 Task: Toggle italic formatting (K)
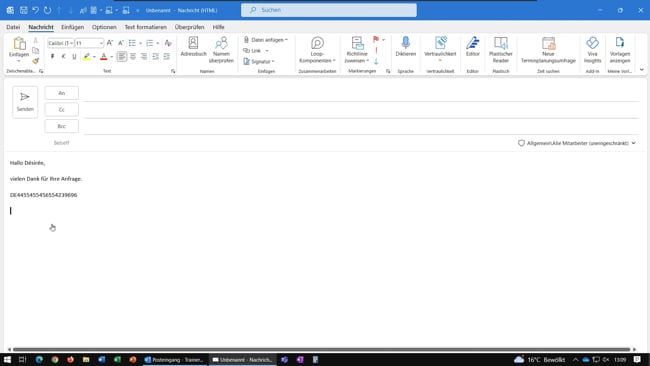pyautogui.click(x=63, y=56)
